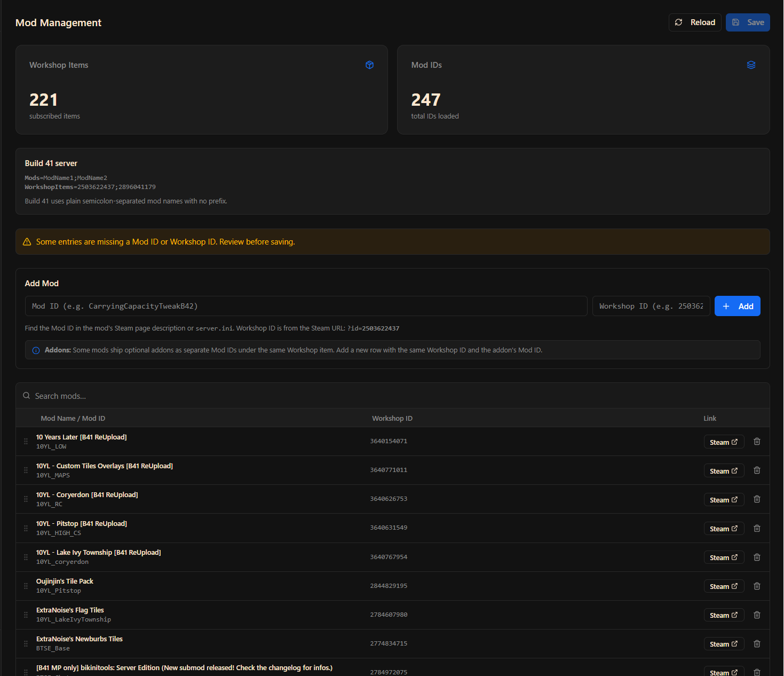Delete the ExtraNoise's Flag Tiles row
Screen dimensions: 784x676
pos(757,615)
